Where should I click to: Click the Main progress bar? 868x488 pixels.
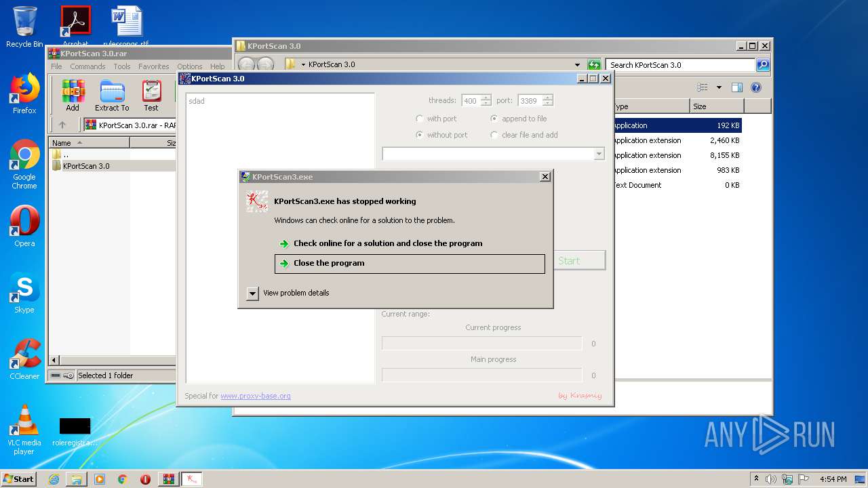tap(481, 375)
